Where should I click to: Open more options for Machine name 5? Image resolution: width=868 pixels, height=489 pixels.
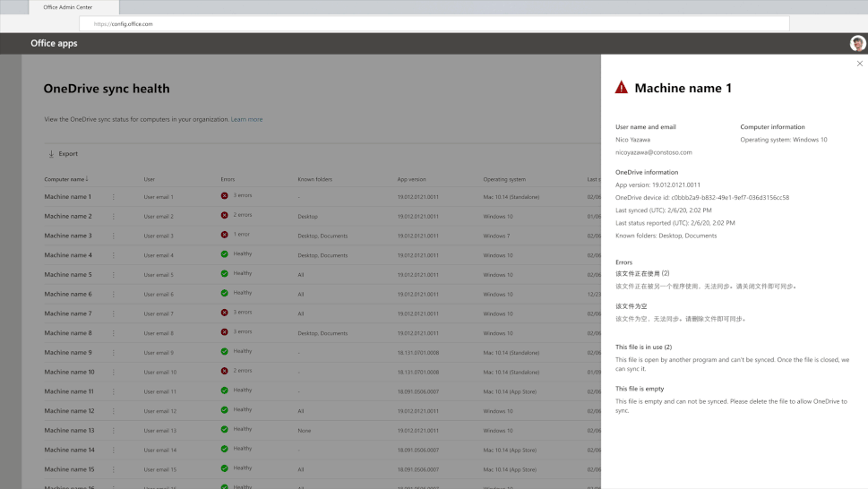point(114,275)
